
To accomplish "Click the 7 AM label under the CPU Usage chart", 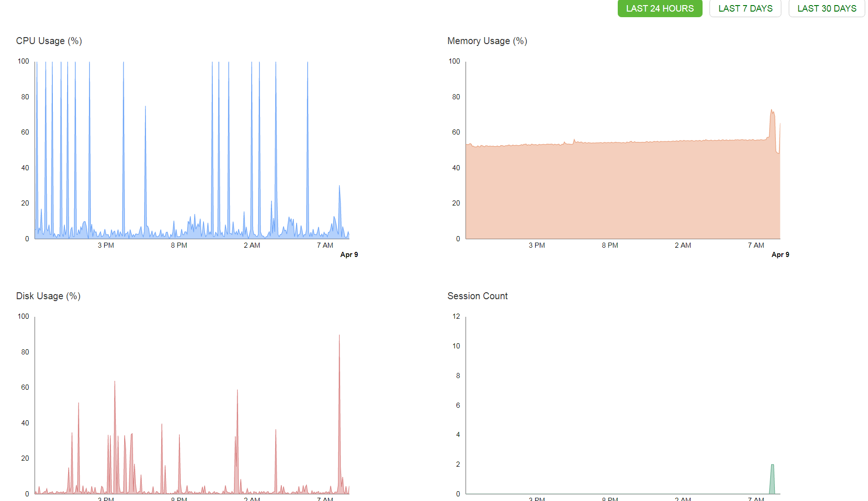I will click(x=325, y=245).
